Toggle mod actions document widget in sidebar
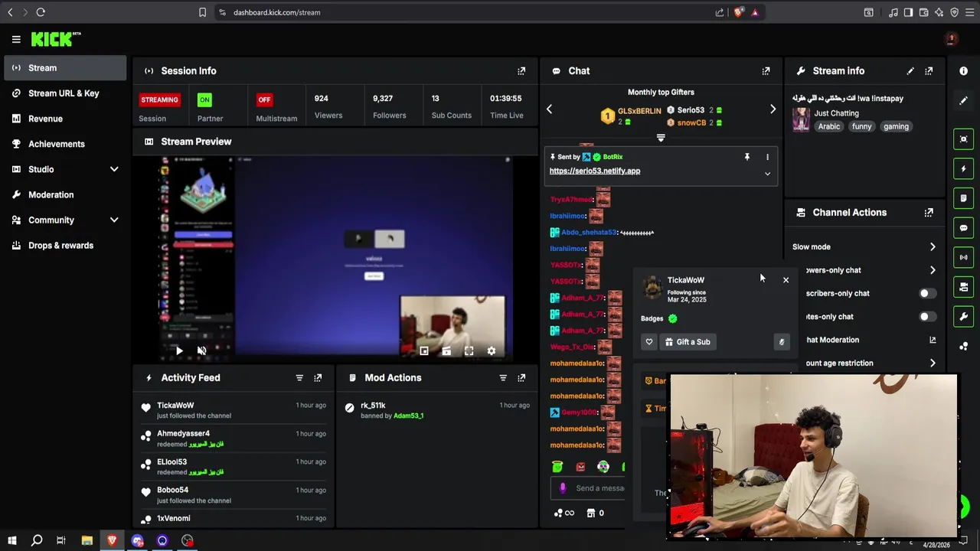 click(x=963, y=198)
